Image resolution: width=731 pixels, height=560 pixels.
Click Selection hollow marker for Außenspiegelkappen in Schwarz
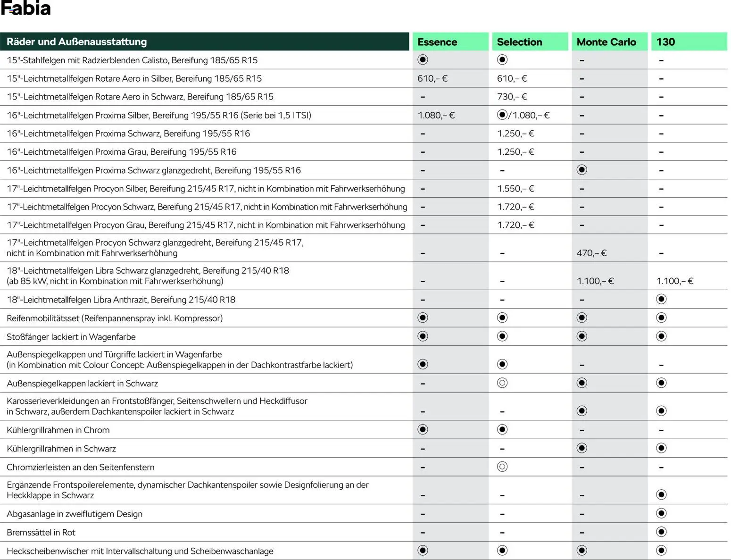click(x=502, y=383)
